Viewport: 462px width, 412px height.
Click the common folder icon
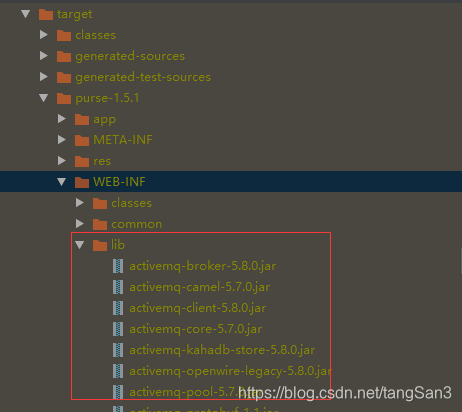click(100, 224)
